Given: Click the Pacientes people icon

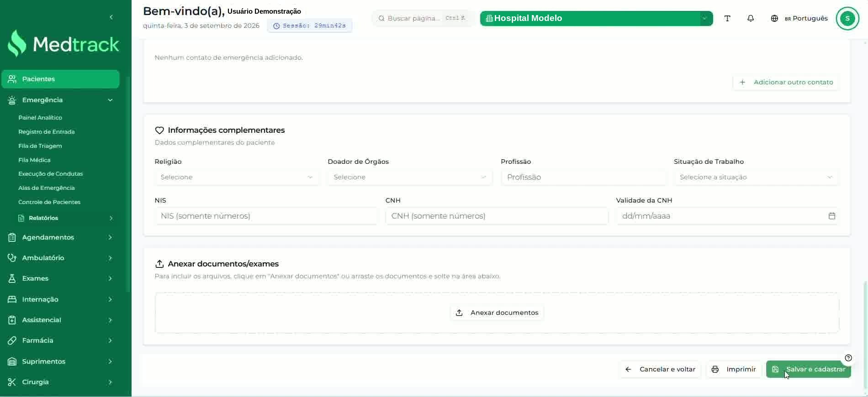Looking at the screenshot, I should 12,79.
